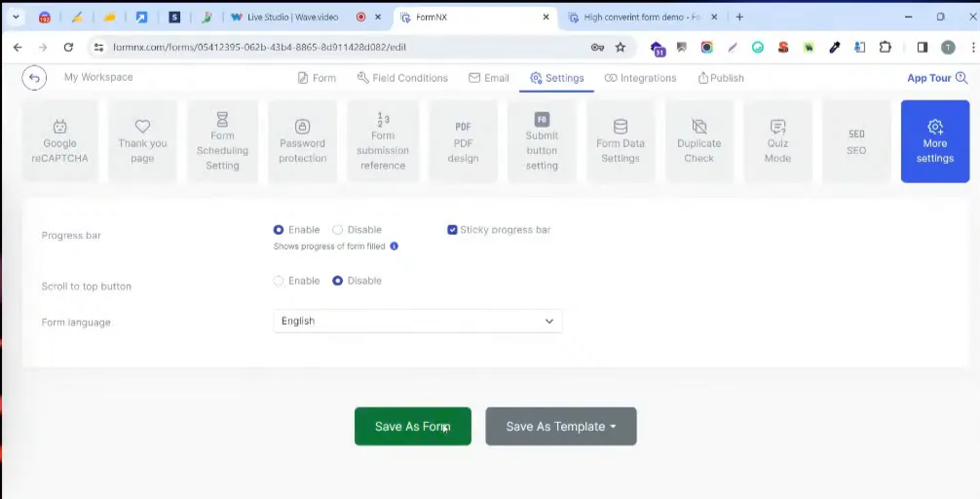Switch to the Field Conditions tab

tap(402, 78)
